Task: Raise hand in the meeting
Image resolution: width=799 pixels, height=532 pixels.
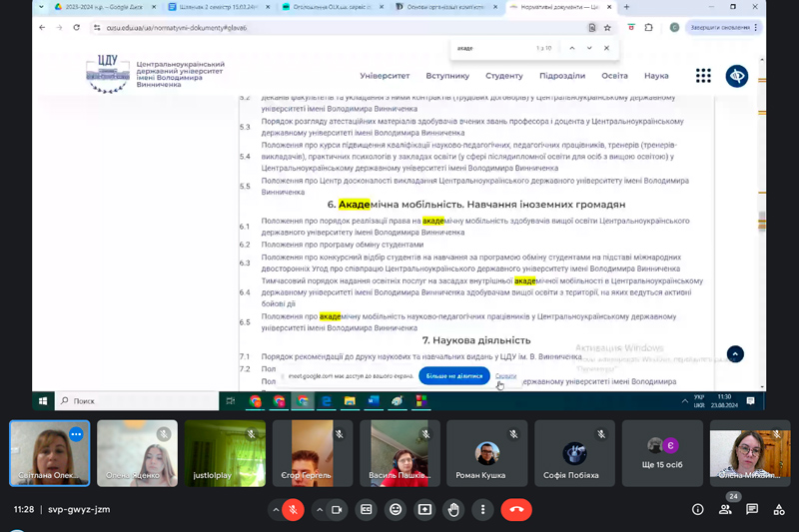Action: point(454,509)
